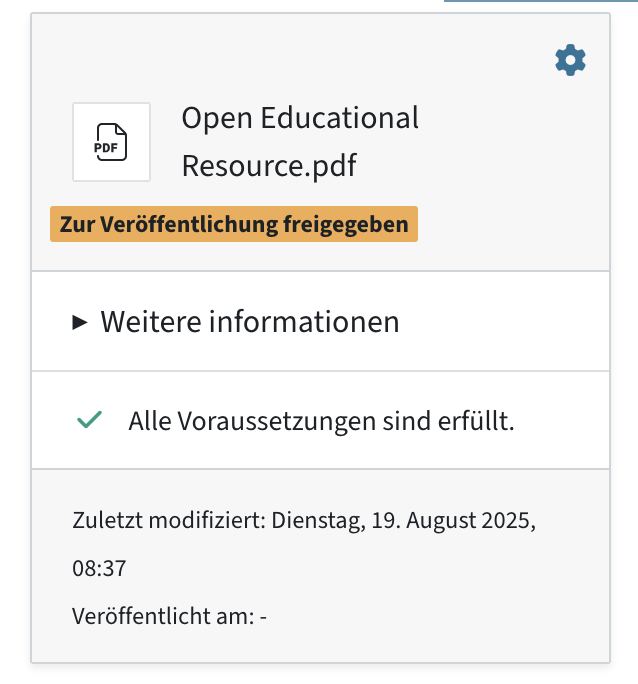Click the text Alle Voraussetzungen sind erfüllt.
The width and height of the screenshot is (638, 684).
click(321, 421)
